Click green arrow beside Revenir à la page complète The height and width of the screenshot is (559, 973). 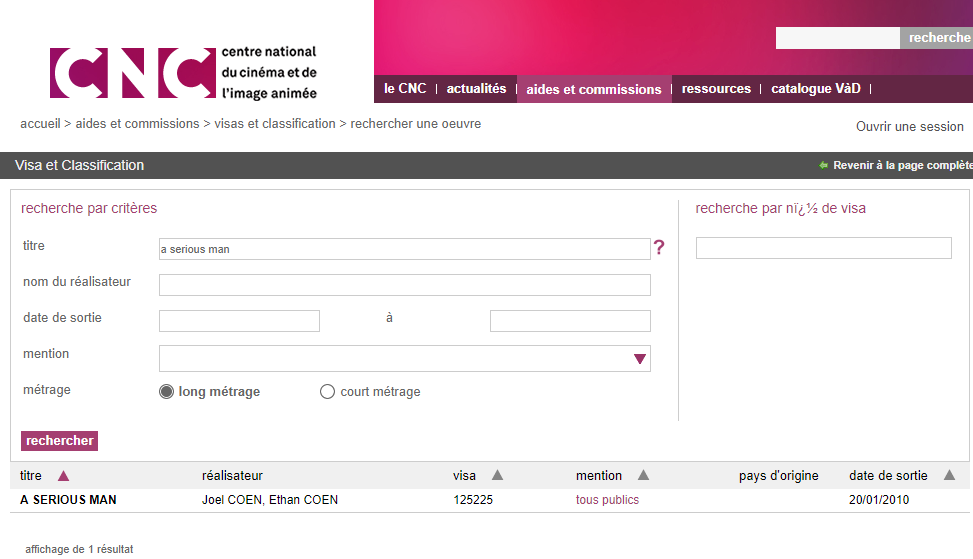pos(823,166)
